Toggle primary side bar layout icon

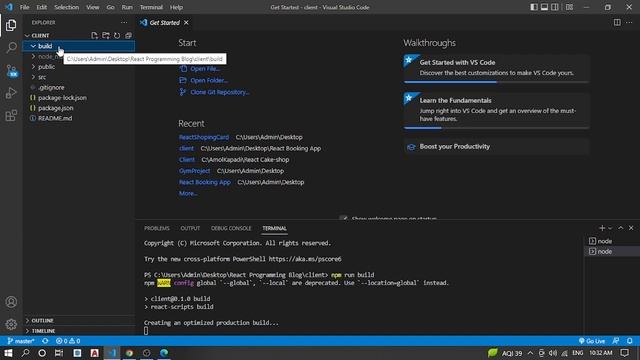tap(534, 7)
